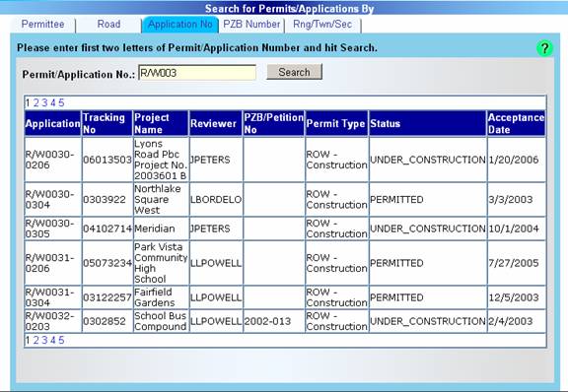
Task: Select the Application No tab
Action: [x=180, y=25]
